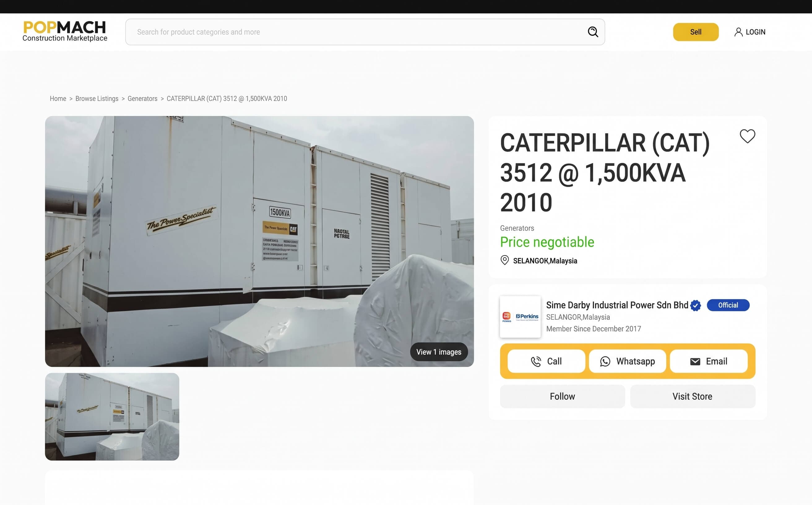Click the location pin icon
812x505 pixels.
[504, 260]
